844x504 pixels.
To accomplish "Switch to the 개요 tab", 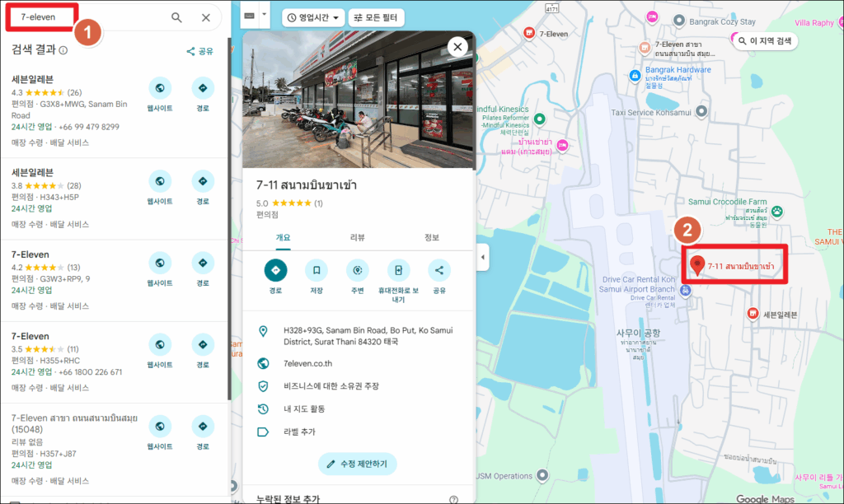I will (284, 237).
